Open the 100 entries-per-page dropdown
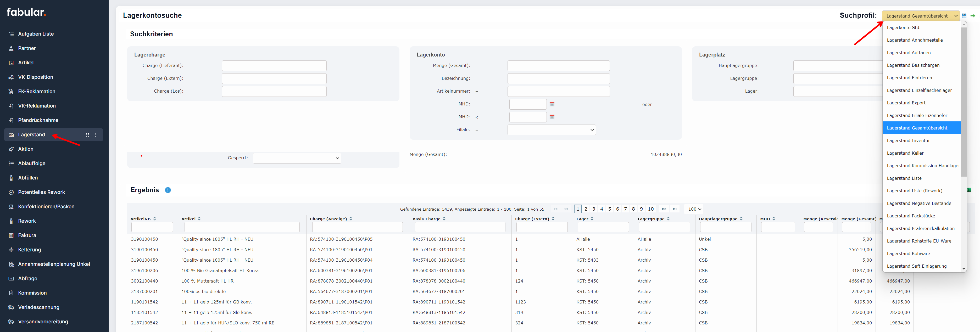The height and width of the screenshot is (332, 980). coord(694,209)
